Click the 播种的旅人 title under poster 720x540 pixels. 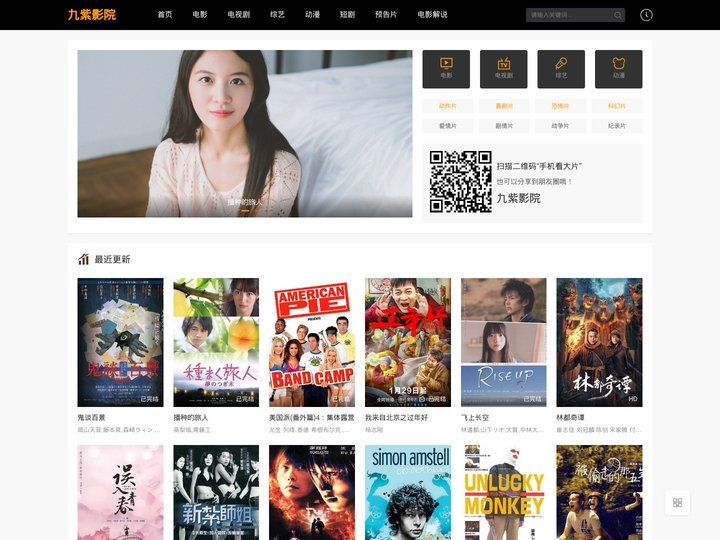[191, 417]
